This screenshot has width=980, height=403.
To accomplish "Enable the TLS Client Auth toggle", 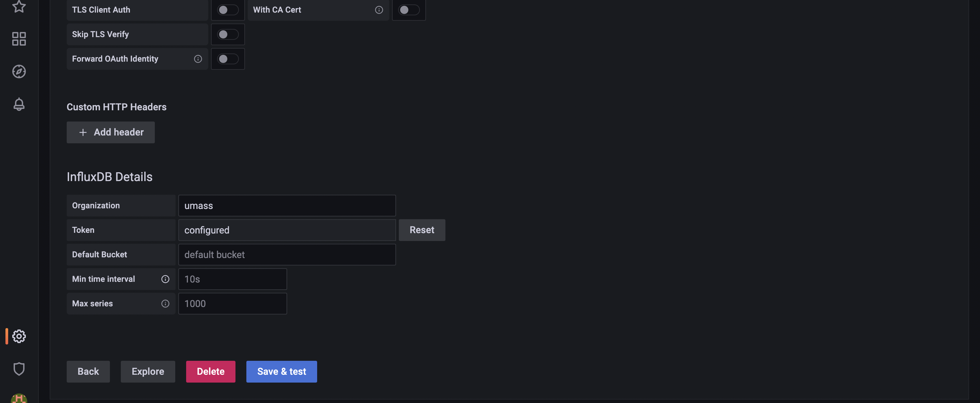I will tap(228, 10).
